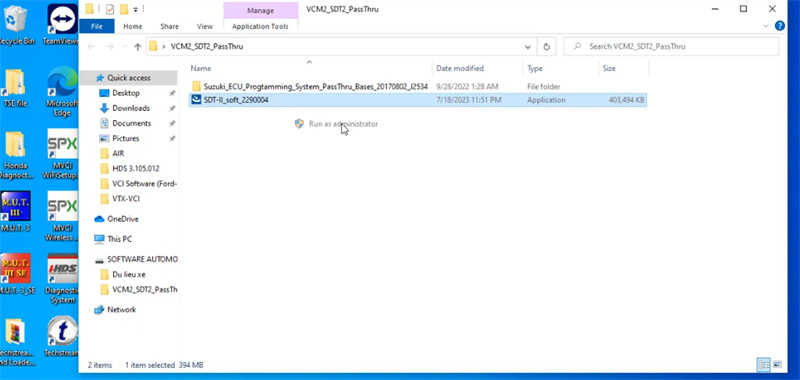
Task: Open Microsoft Edge desktop shortcut
Action: (62, 92)
